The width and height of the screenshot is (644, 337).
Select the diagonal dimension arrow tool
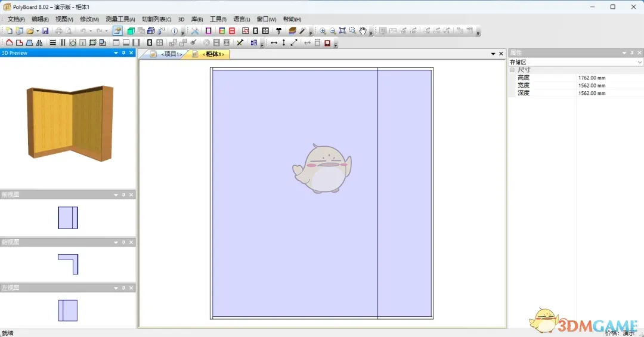click(x=294, y=43)
